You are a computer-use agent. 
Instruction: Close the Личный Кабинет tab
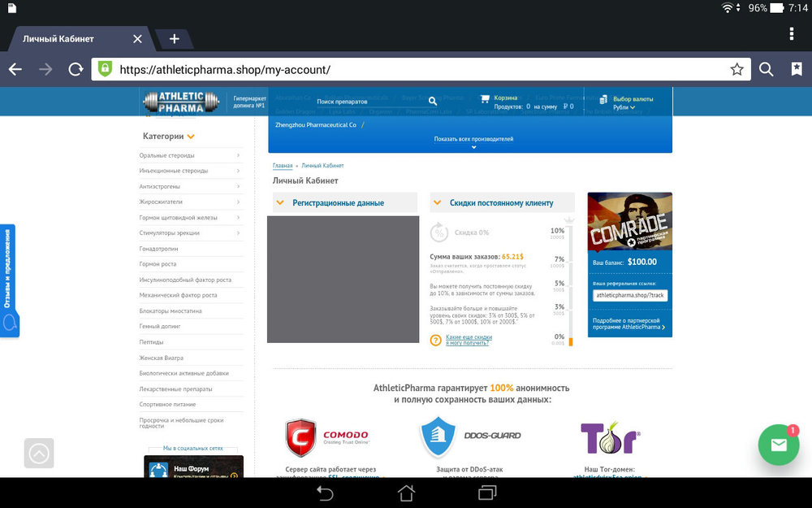pyautogui.click(x=137, y=39)
